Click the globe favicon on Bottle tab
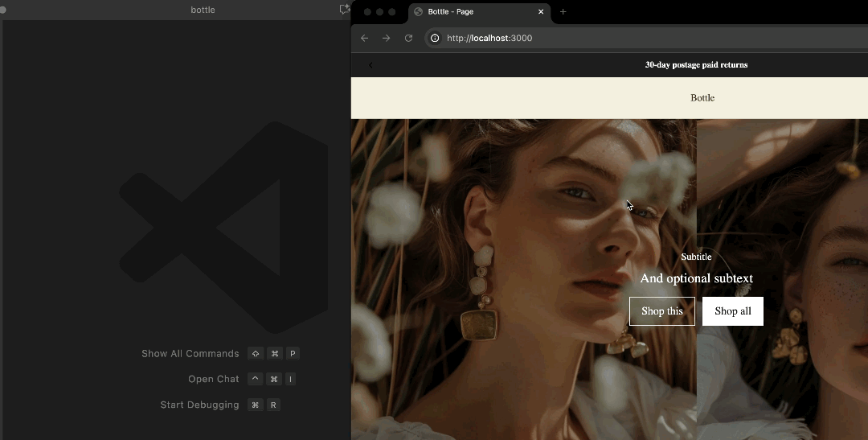Screen dimensions: 868x440 (419, 12)
